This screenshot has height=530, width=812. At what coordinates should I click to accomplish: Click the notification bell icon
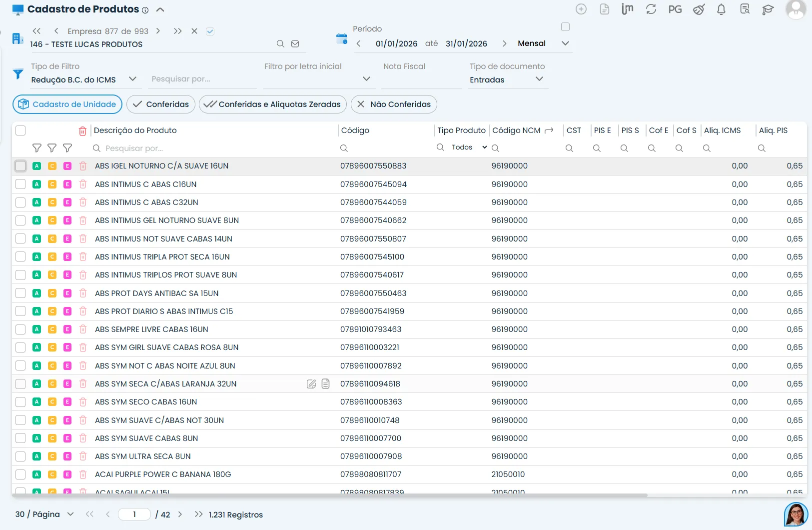point(721,9)
